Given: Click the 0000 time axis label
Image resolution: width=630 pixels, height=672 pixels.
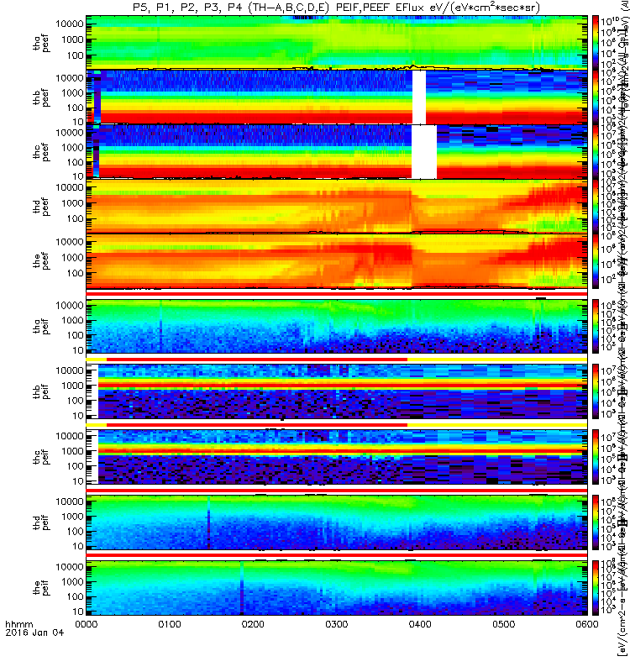Looking at the screenshot, I should (87, 624).
